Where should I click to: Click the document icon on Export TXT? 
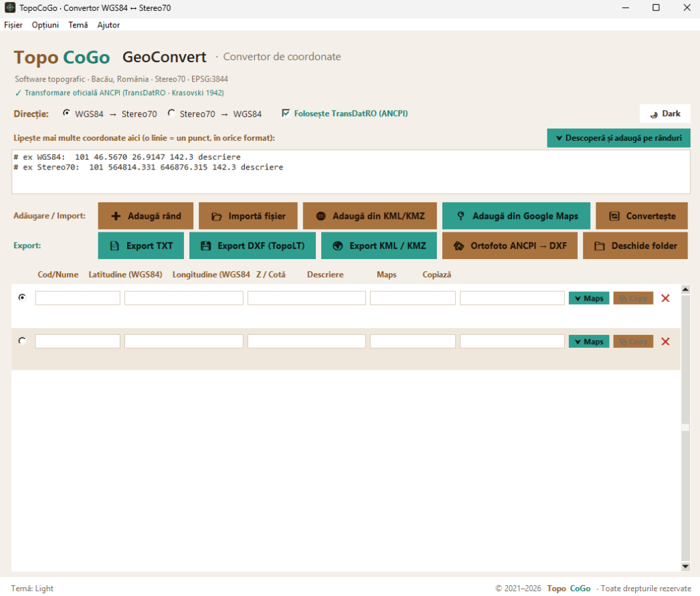[114, 245]
